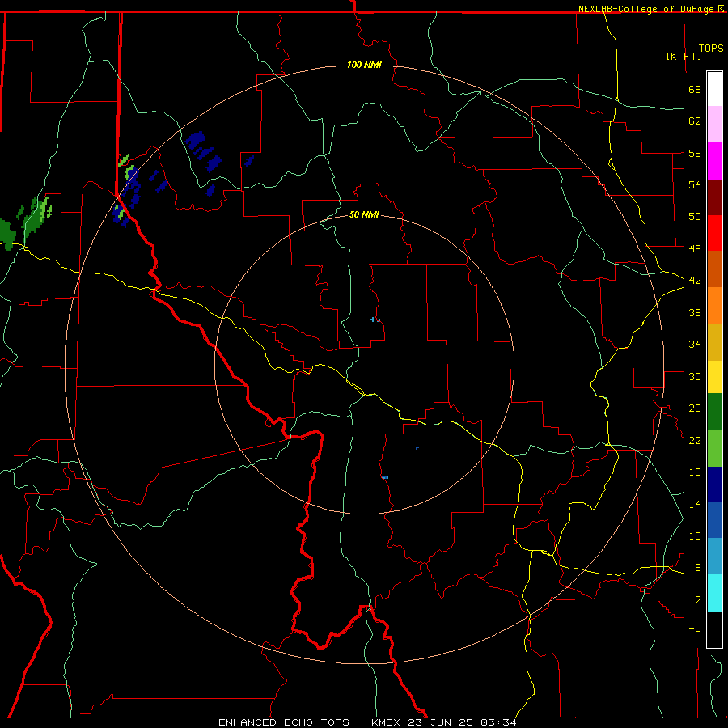Screen dimensions: 728x728
Task: Click the dark orange 42 kft swatch
Action: [714, 269]
